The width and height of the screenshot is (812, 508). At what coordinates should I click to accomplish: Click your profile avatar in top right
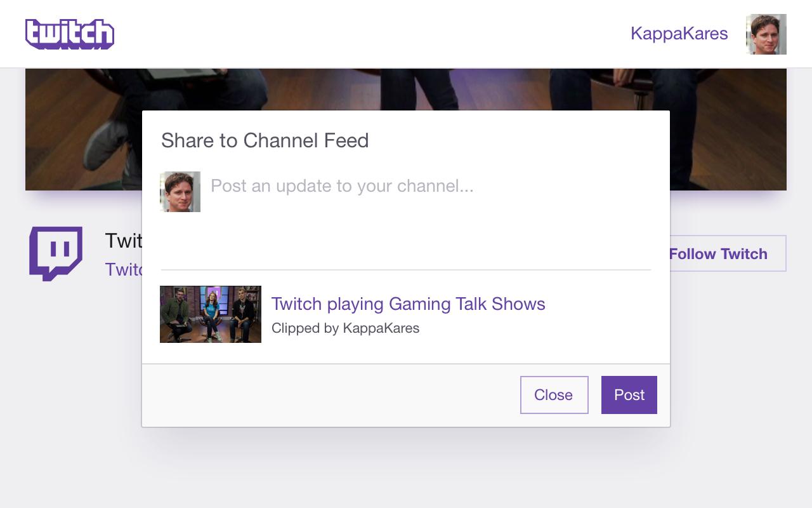(x=766, y=34)
